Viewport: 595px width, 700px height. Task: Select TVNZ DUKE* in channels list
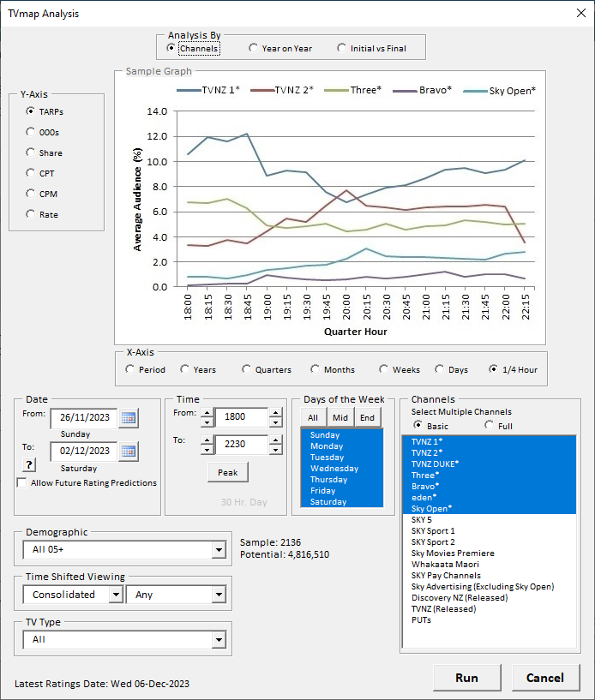point(490,464)
